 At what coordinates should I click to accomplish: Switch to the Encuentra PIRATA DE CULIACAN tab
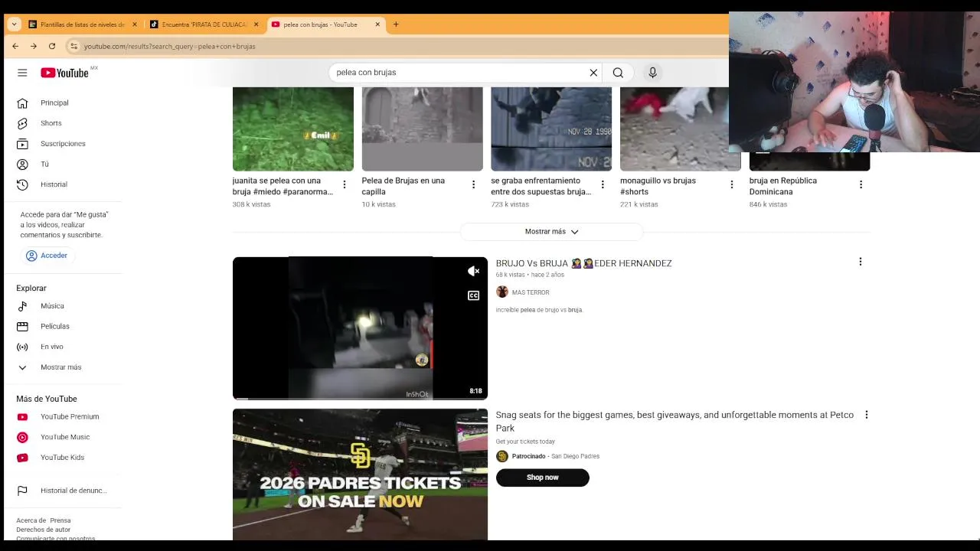pyautogui.click(x=204, y=24)
